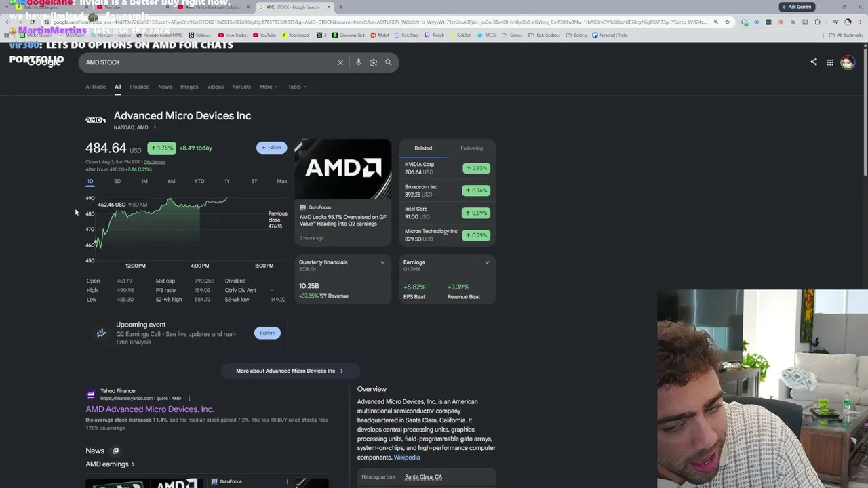
Task: Expand the More search filters dropdown
Action: click(269, 87)
